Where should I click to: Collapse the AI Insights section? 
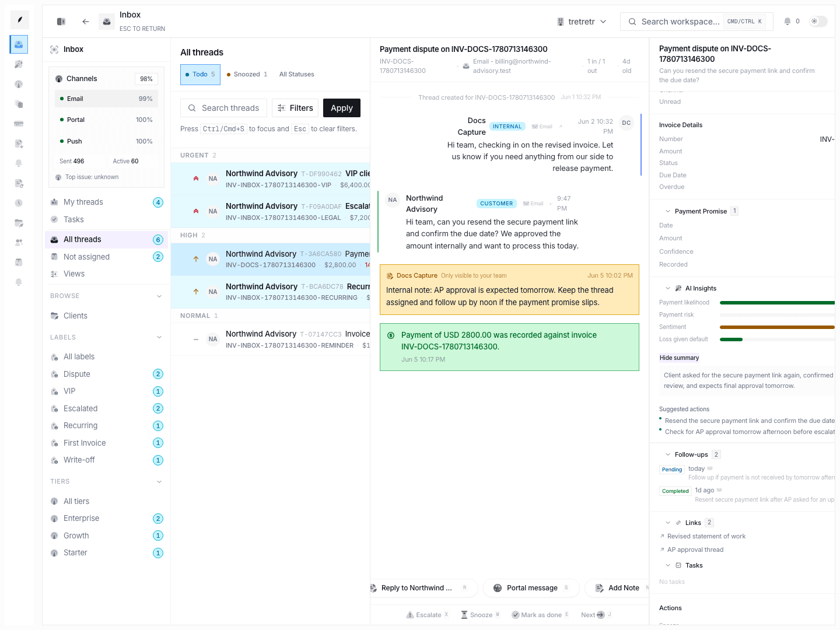[668, 288]
